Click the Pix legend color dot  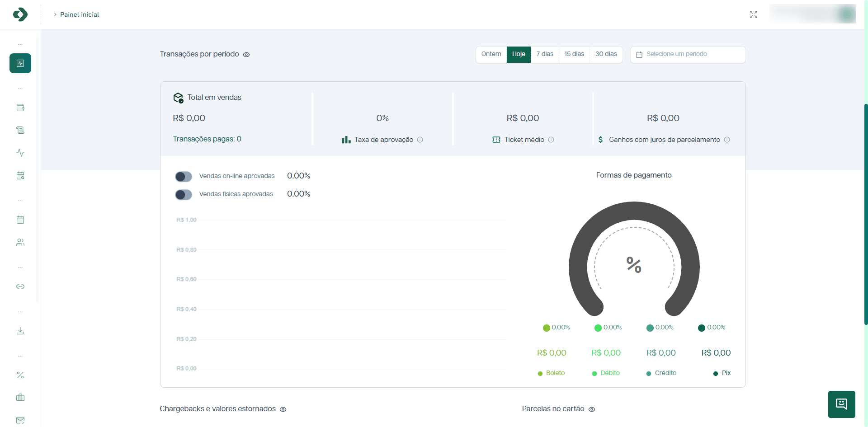coord(716,374)
